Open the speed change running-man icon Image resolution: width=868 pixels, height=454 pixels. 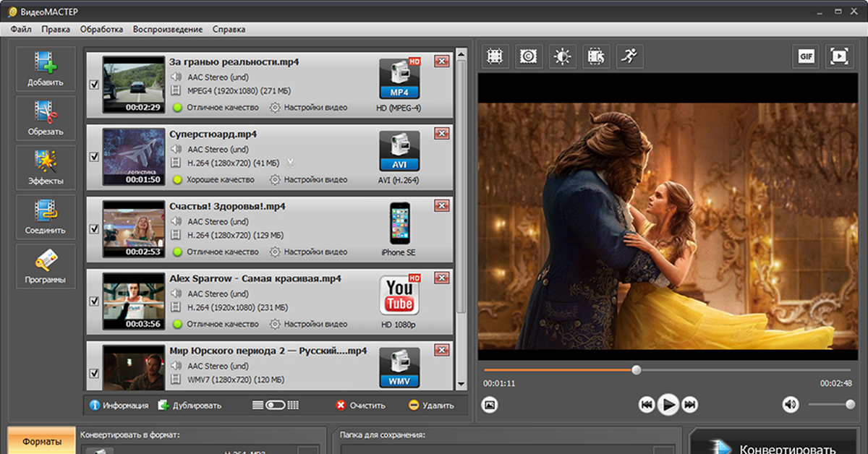pyautogui.click(x=629, y=56)
